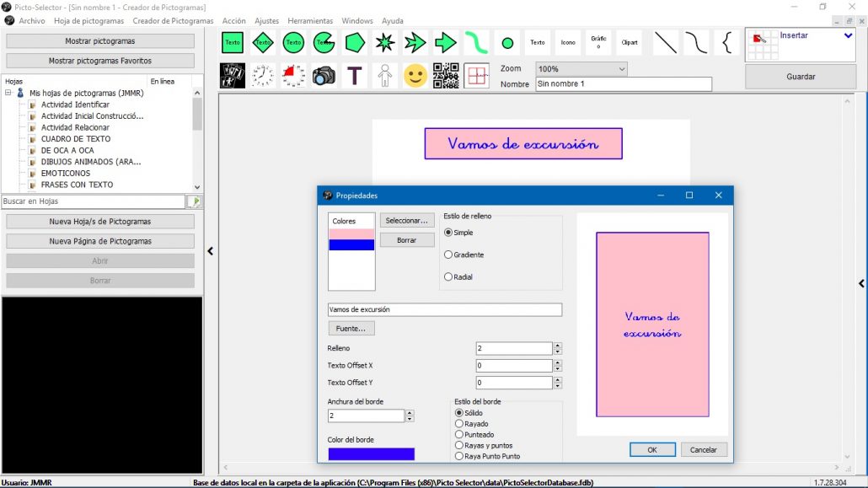Select the green arrow insertion tool
This screenshot has height=488, width=868.
[445, 41]
